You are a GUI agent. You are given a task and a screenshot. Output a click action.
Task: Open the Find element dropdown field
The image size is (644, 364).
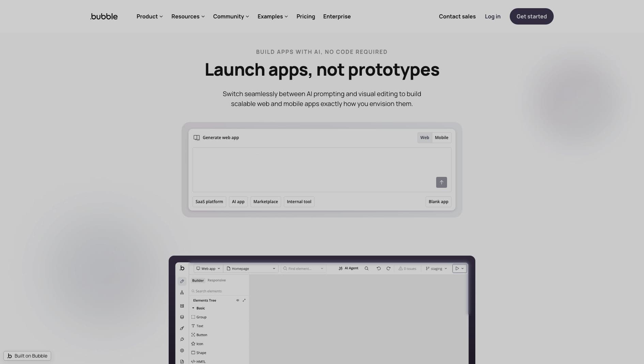coord(303,269)
